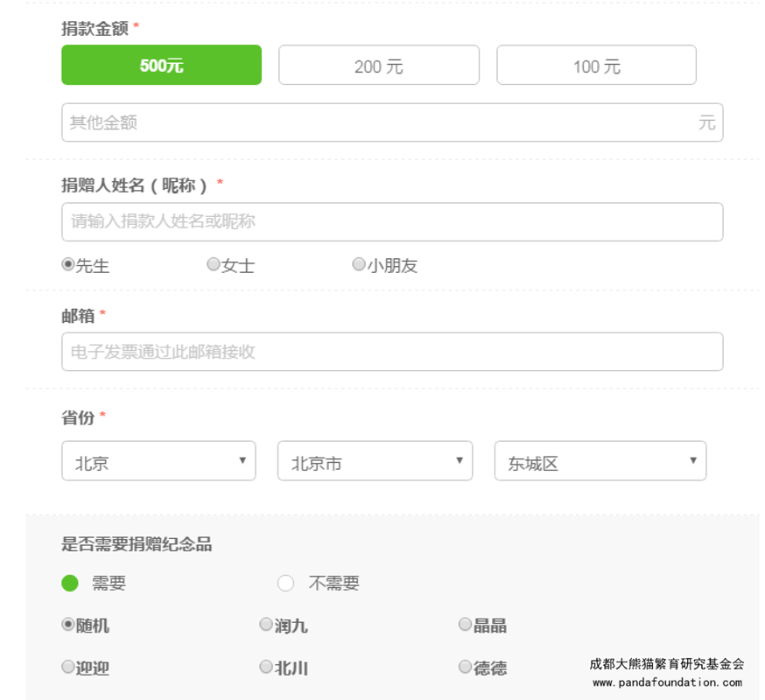Choose the 小朋友 radio option
Viewport: 765px width, 700px height.
[359, 264]
